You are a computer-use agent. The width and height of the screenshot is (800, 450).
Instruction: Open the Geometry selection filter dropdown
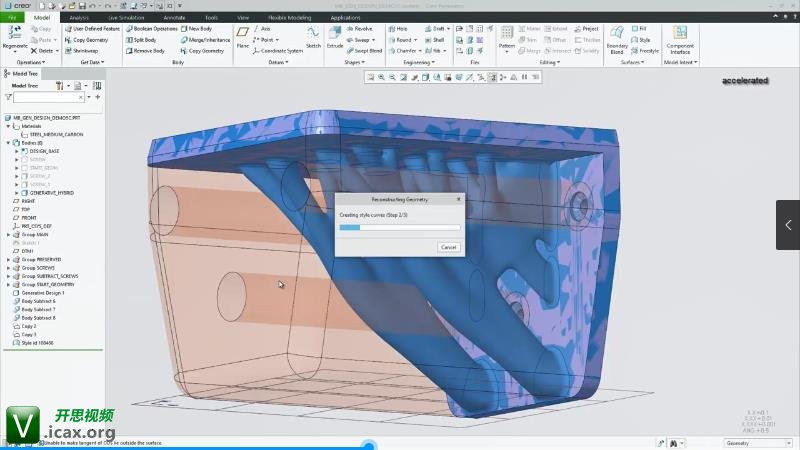pyautogui.click(x=758, y=442)
